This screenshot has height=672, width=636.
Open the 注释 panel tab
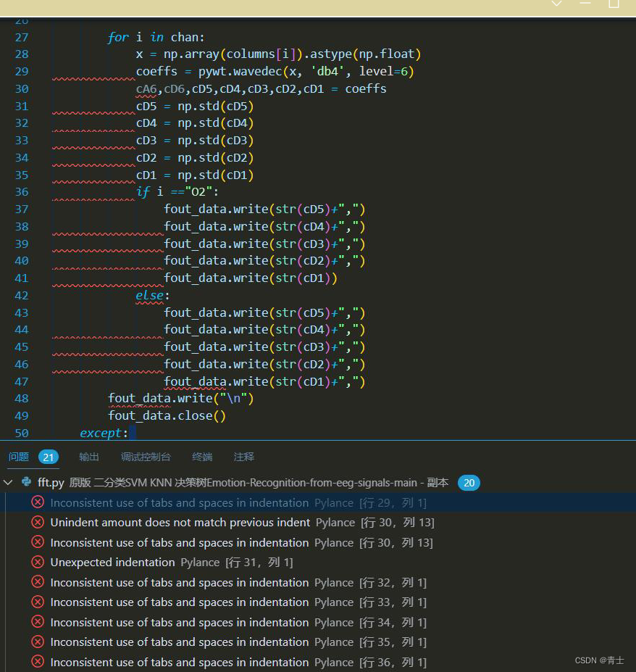[243, 457]
